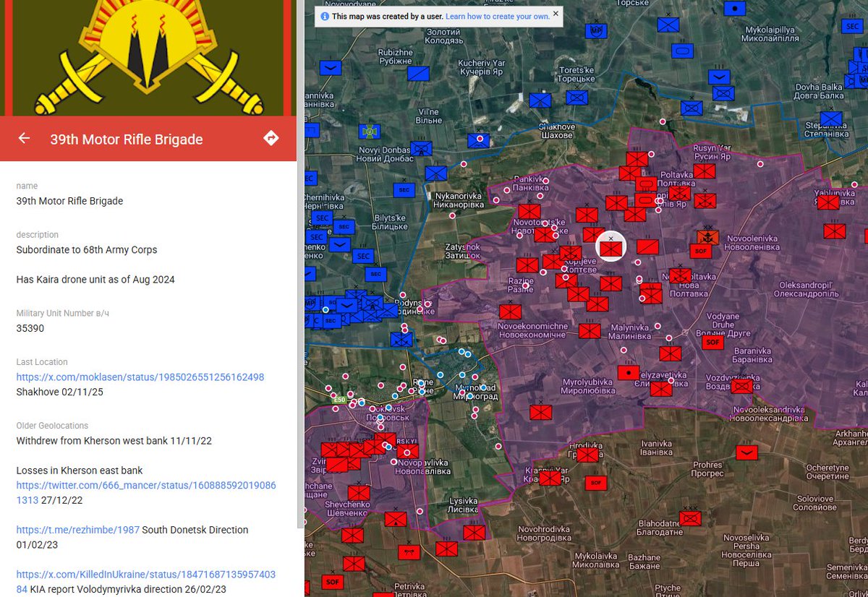This screenshot has width=868, height=597.
Task: Open the 666_mancer twitter link
Action: 146,492
